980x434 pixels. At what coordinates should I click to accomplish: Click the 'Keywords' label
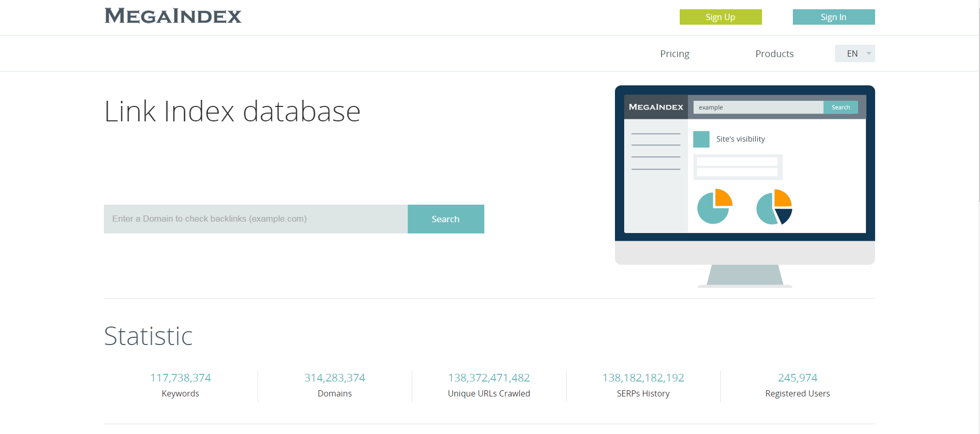coord(180,393)
